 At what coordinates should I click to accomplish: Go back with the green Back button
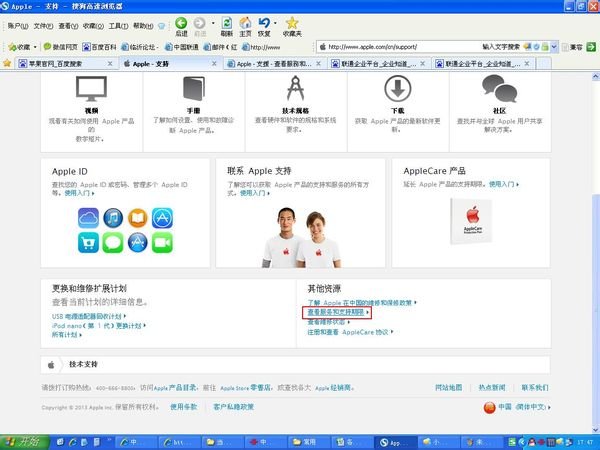click(181, 23)
